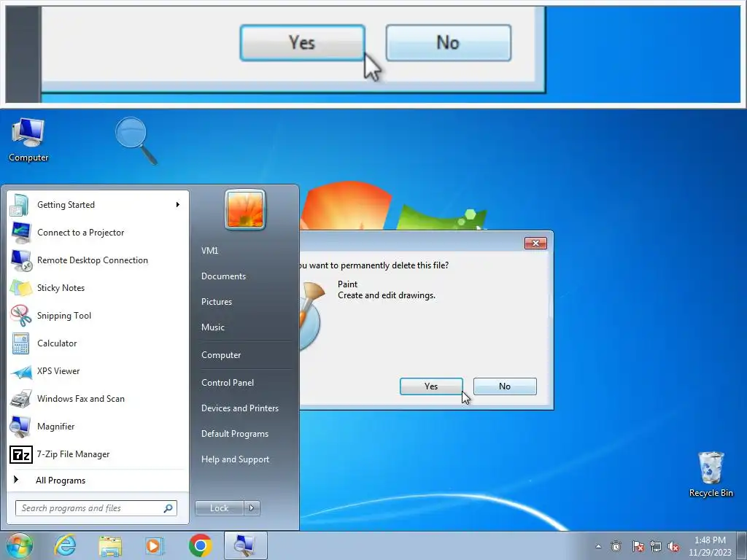Launch Sticky Notes
Viewport: 747px width, 560px height.
98,287
